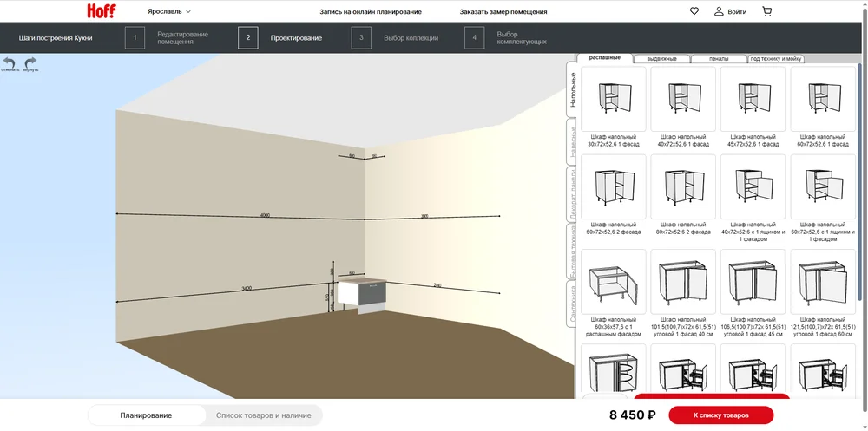
Task: Click К списку товаров button
Action: (x=720, y=415)
